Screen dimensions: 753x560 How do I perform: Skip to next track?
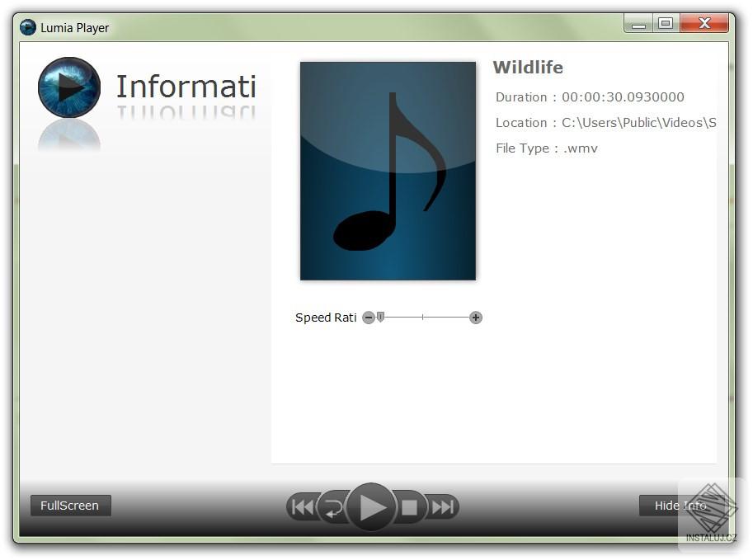point(443,507)
